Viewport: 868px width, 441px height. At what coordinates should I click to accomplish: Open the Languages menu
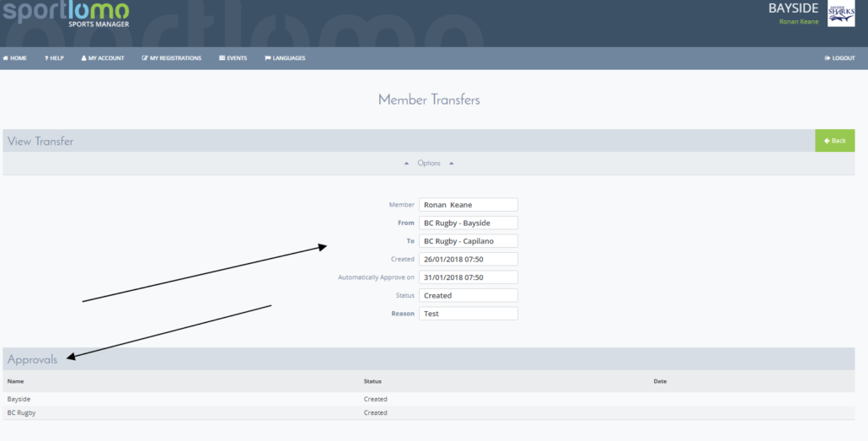pyautogui.click(x=285, y=58)
